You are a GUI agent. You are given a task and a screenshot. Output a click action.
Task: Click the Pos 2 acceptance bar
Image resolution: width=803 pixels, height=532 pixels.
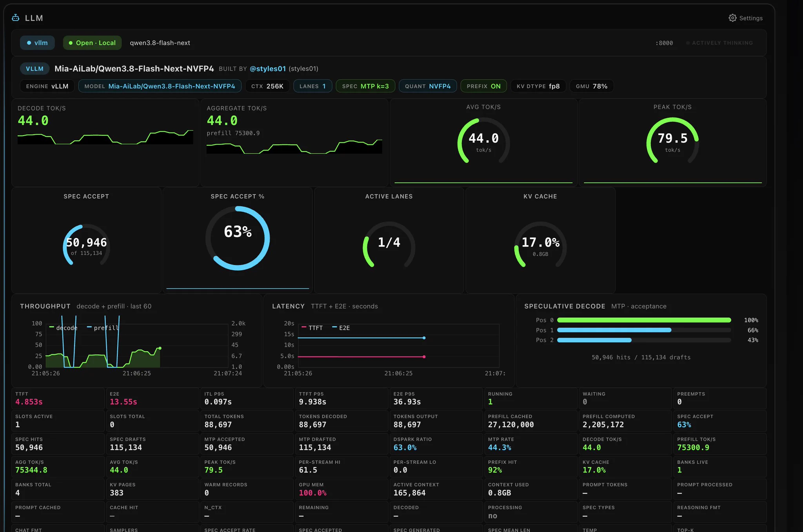pos(644,340)
